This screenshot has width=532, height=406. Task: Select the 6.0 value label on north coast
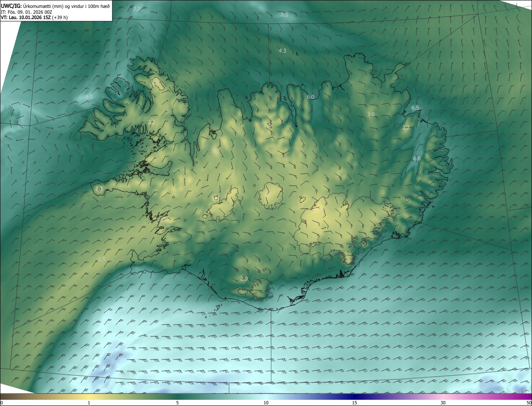coord(310,97)
